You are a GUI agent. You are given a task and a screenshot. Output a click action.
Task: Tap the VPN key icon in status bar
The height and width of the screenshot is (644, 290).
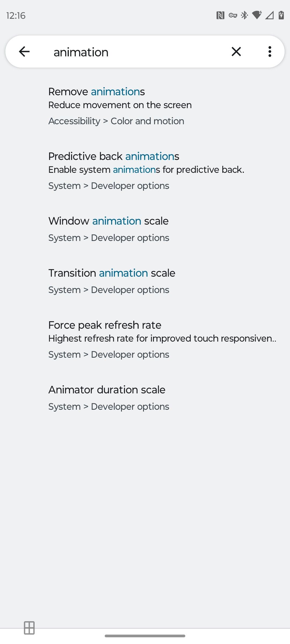point(233,15)
